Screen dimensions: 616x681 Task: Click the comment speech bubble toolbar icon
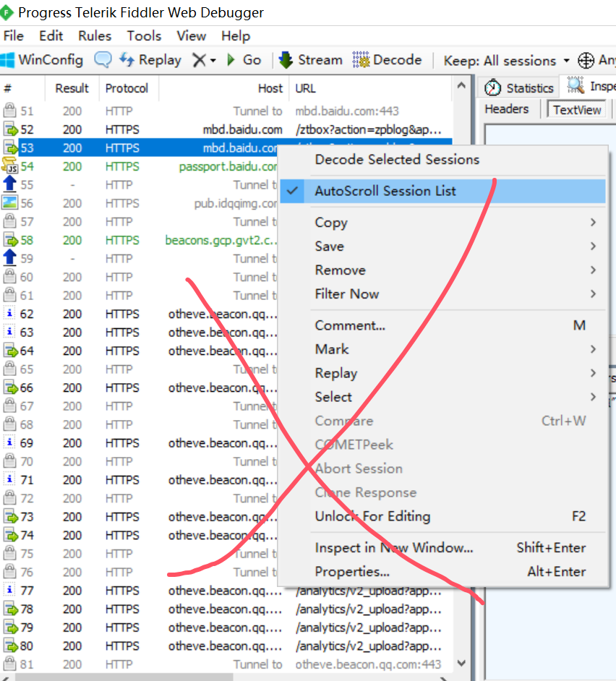[x=103, y=59]
